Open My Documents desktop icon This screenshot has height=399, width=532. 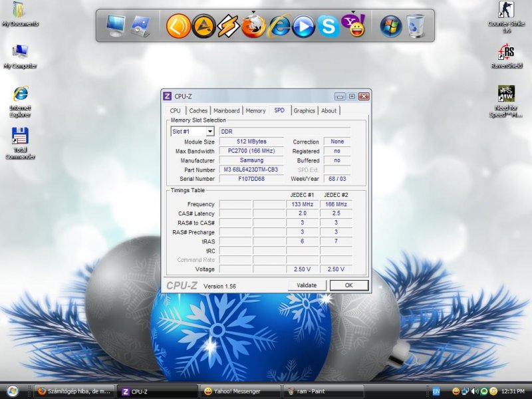[x=20, y=13]
